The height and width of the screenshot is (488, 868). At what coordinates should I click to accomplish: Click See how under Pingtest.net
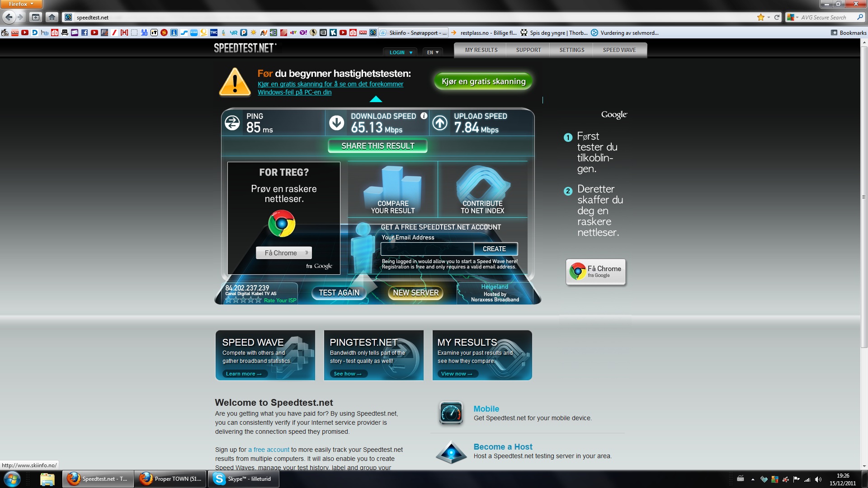348,374
